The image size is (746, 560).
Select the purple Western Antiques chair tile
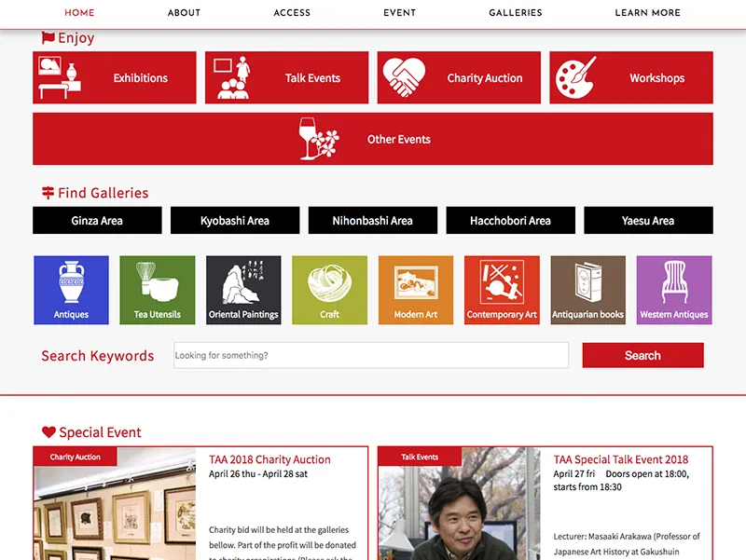pyautogui.click(x=674, y=290)
